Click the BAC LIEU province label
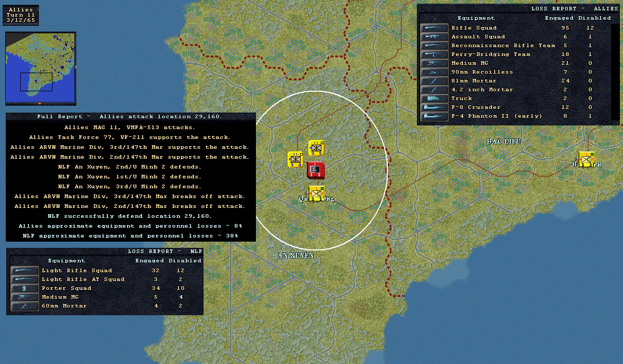The image size is (623, 364). 504,142
